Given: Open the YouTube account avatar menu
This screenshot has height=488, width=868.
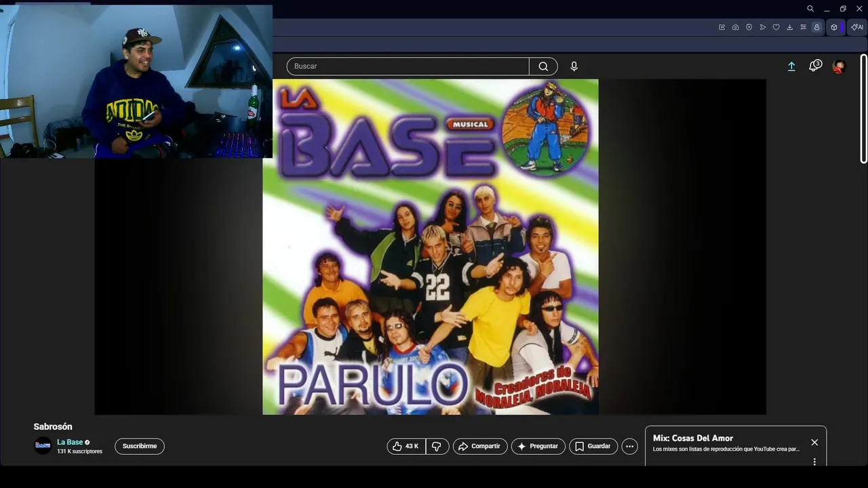Looking at the screenshot, I should pyautogui.click(x=839, y=66).
